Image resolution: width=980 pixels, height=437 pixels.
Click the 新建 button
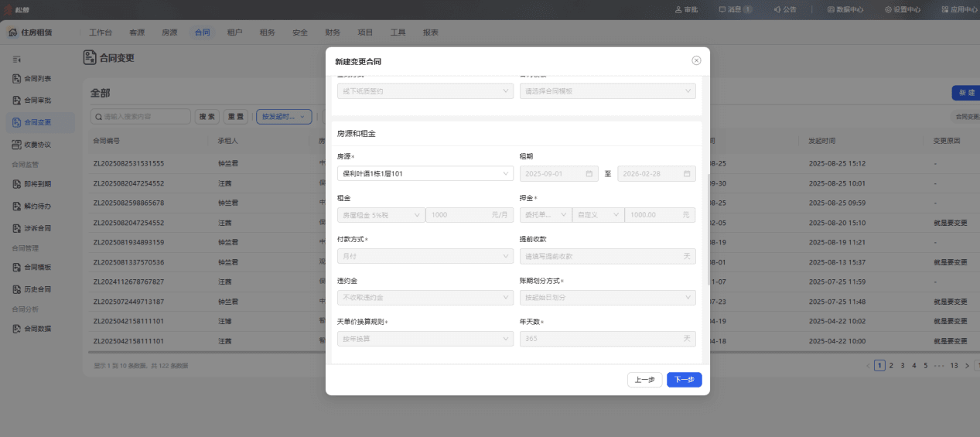tap(966, 93)
